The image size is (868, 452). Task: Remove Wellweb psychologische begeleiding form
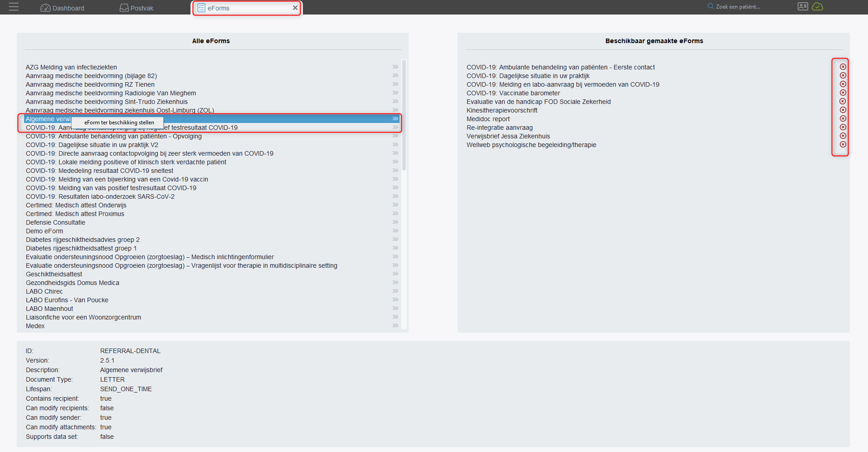[843, 144]
